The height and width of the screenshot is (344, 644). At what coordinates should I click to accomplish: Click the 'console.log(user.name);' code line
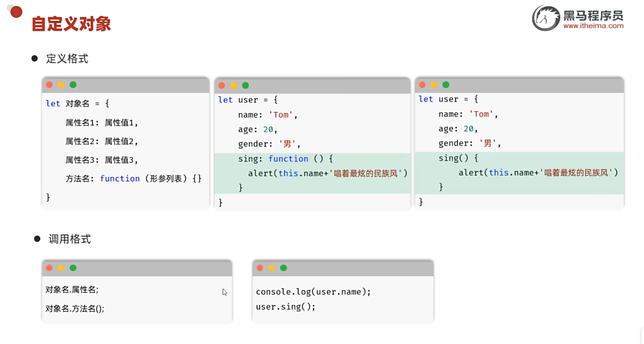click(x=313, y=292)
